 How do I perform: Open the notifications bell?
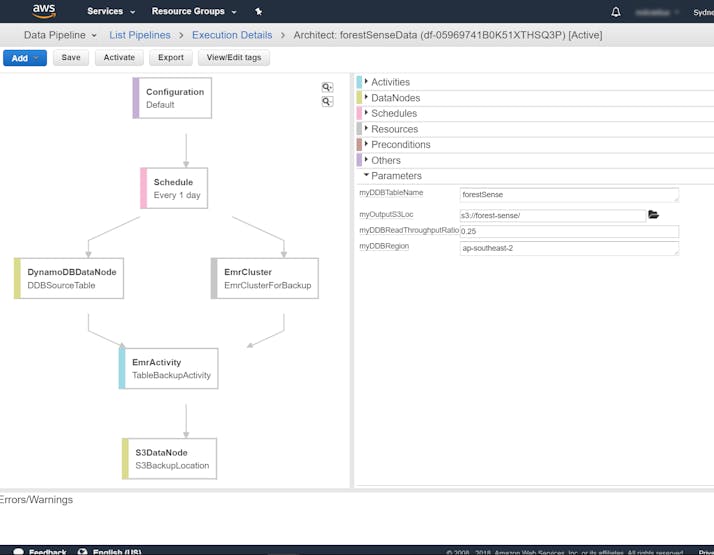(x=616, y=12)
